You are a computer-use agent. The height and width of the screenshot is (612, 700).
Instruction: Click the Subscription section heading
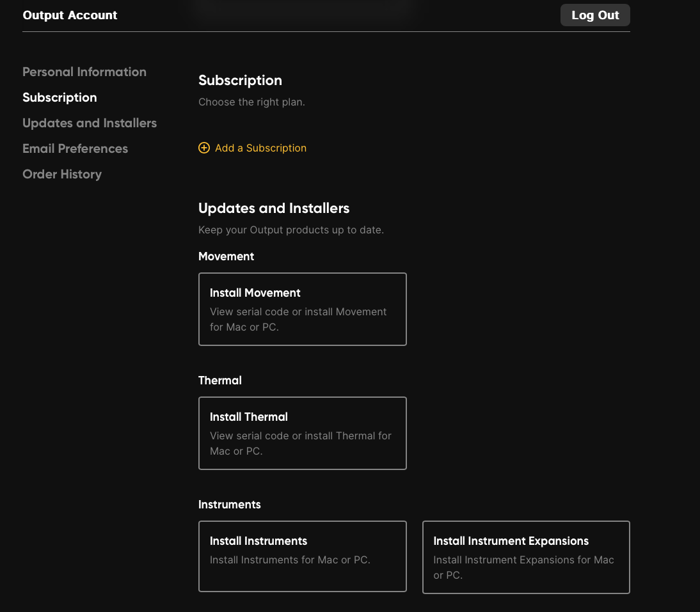click(x=240, y=81)
